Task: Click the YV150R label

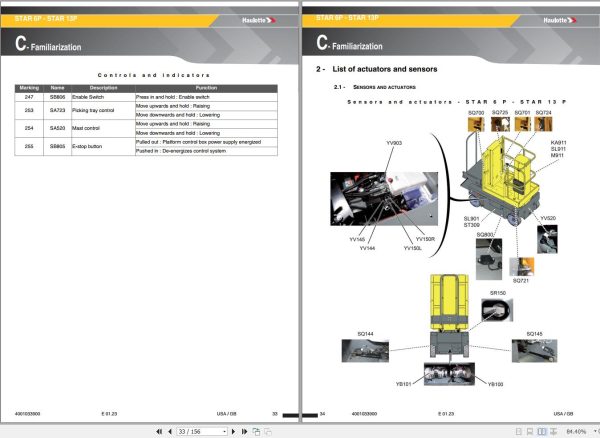Action: coord(425,239)
